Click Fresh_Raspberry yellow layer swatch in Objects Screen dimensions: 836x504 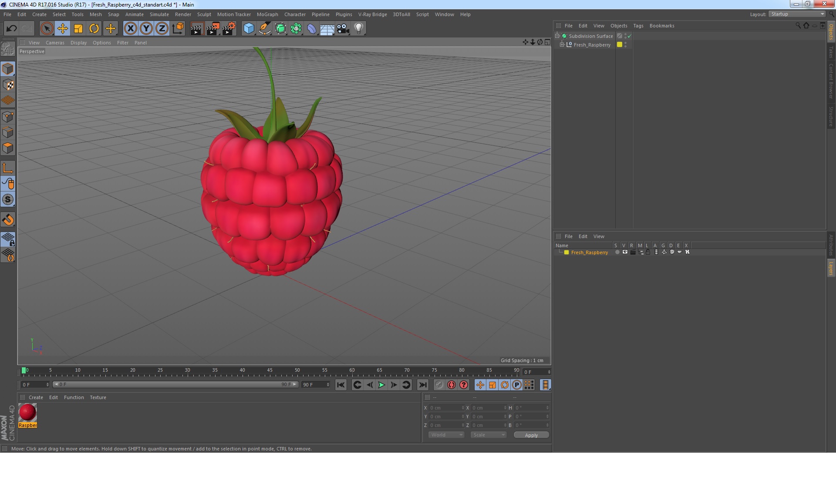point(620,44)
